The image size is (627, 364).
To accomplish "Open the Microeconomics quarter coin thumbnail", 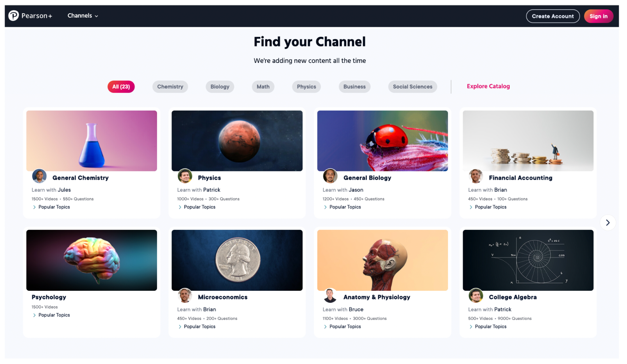I will pyautogui.click(x=237, y=260).
